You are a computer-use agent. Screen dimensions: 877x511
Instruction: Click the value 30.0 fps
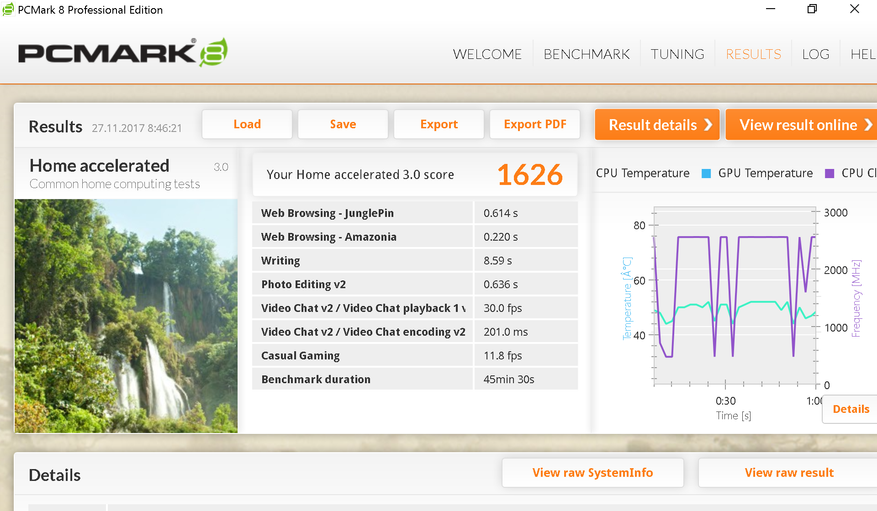[x=503, y=308]
